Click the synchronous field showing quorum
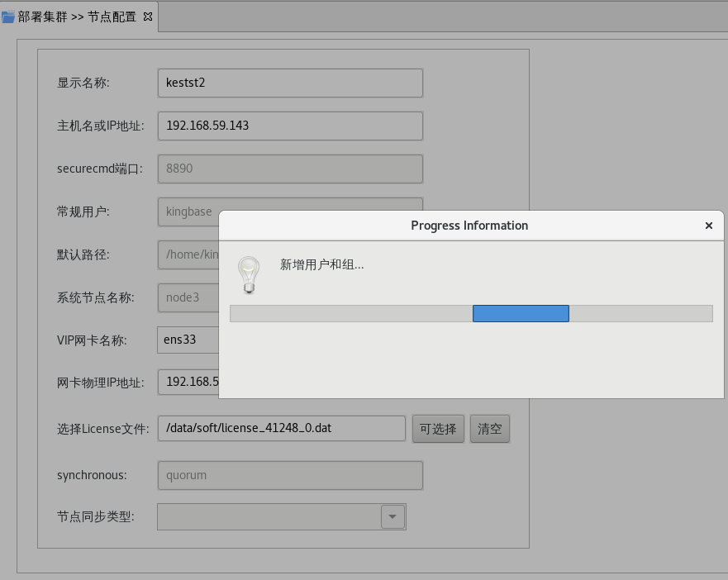This screenshot has height=580, width=728. point(289,475)
